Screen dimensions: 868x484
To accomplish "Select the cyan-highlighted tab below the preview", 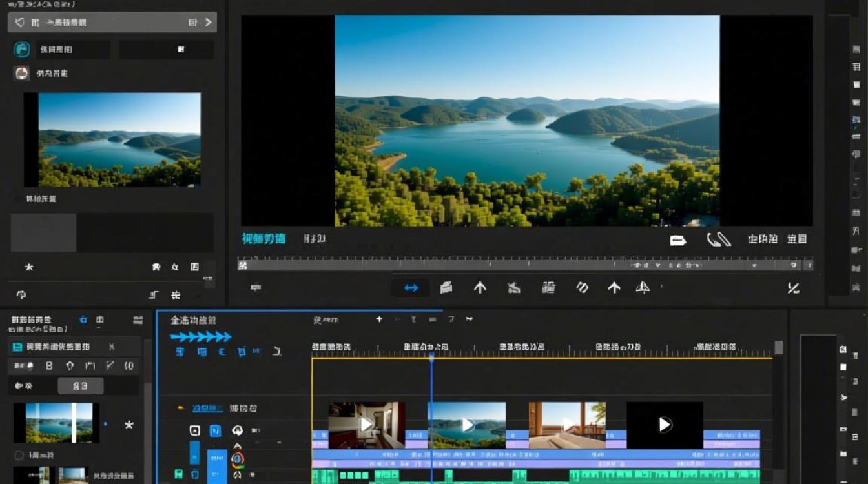I will [x=263, y=239].
